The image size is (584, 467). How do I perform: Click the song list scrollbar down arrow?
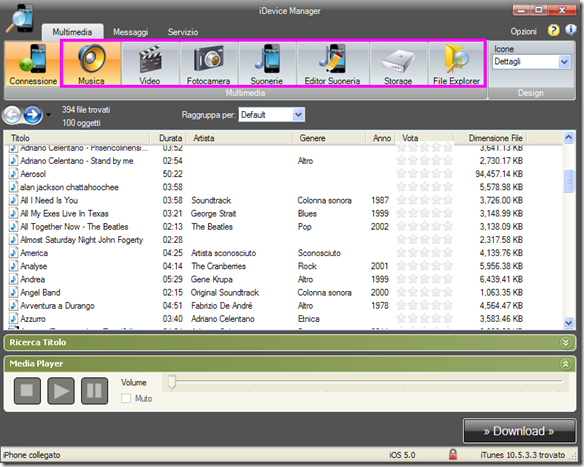click(x=569, y=323)
